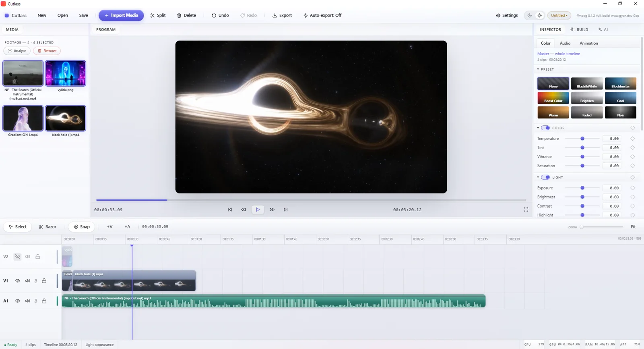Skip to start of program
The height and width of the screenshot is (349, 644).
(x=230, y=210)
